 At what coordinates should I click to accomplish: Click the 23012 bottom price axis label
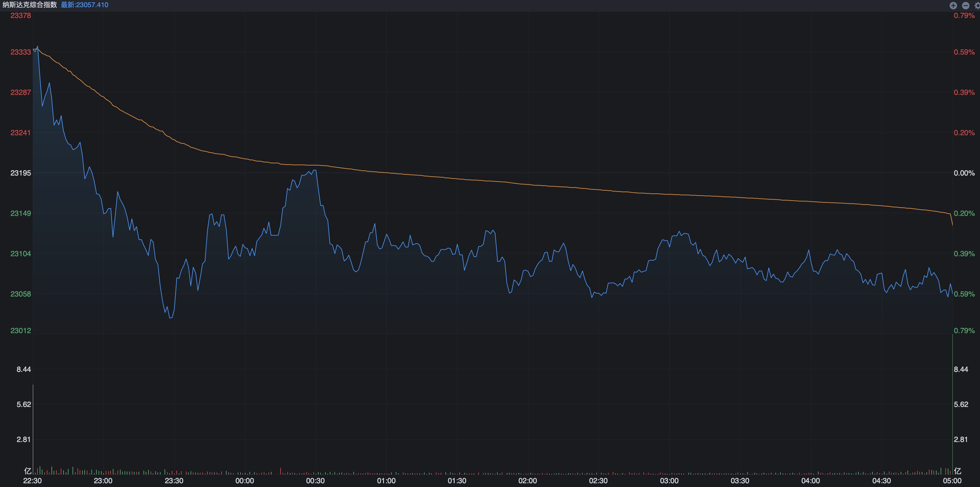(x=20, y=330)
